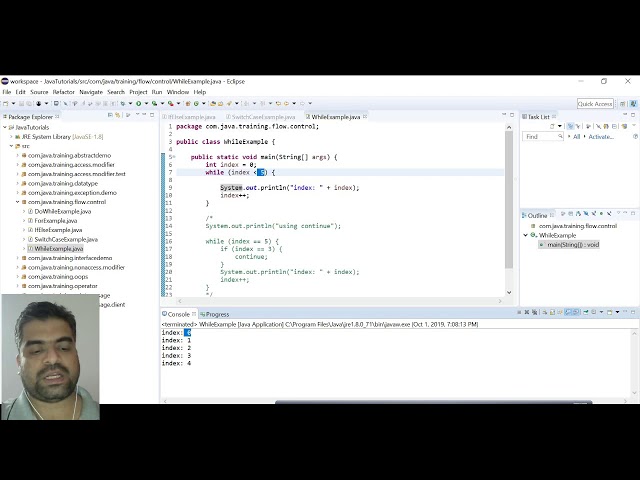The height and width of the screenshot is (480, 640).
Task: Click the Activate... link in Task List
Action: [601, 137]
